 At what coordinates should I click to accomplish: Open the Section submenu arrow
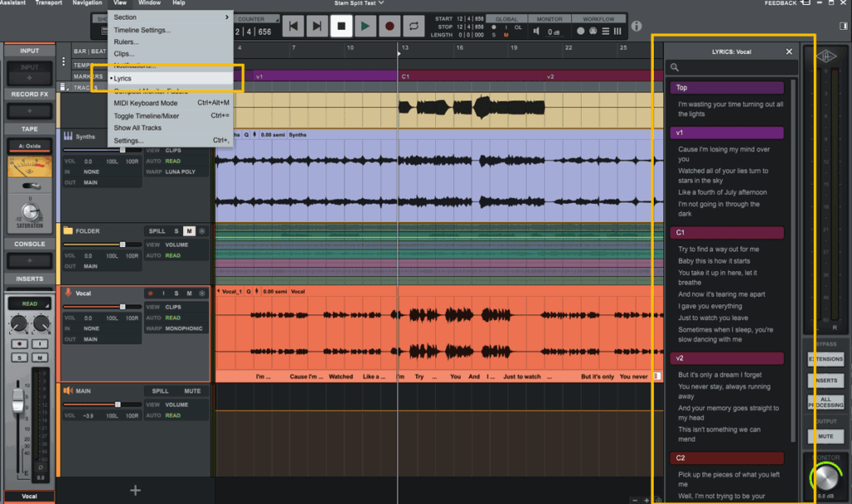[x=226, y=17]
